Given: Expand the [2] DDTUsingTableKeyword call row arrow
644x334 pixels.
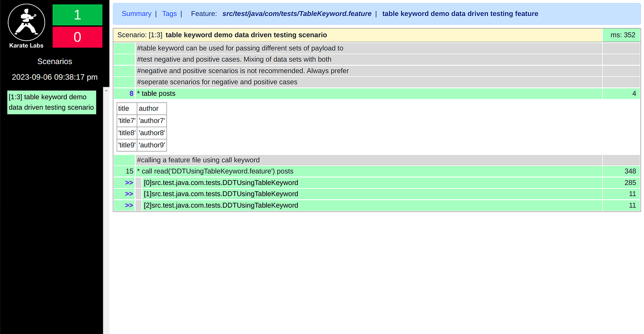Looking at the screenshot, I should click(129, 205).
